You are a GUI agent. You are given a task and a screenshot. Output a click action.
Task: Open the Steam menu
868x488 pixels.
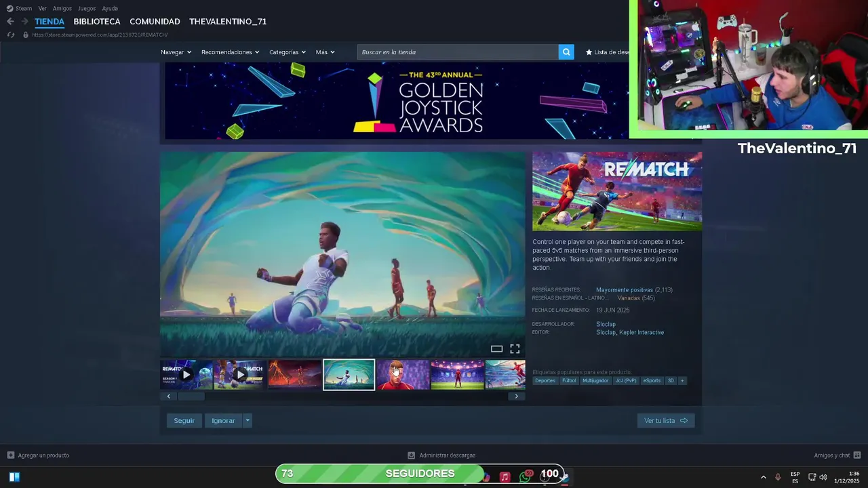(24, 9)
